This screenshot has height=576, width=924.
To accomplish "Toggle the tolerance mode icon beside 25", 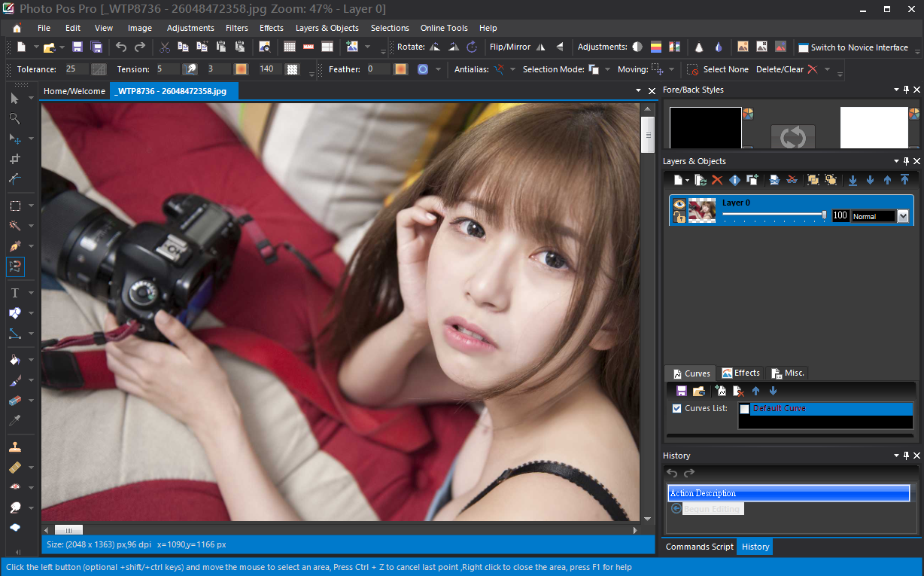I will pyautogui.click(x=99, y=69).
